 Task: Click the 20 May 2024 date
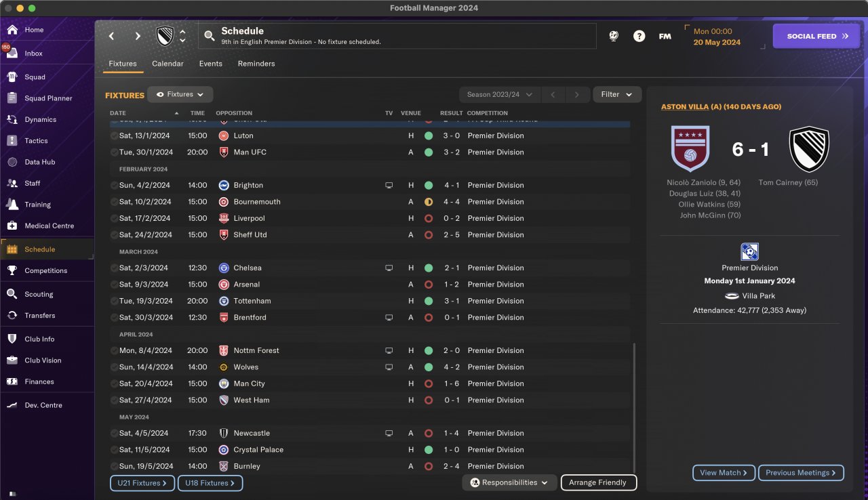pyautogui.click(x=717, y=42)
